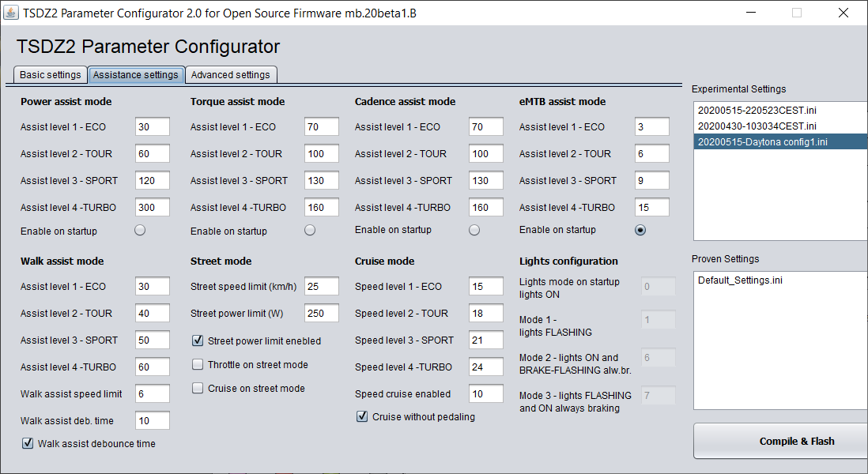Viewport: 868px width, 474px height.
Task: Edit eMTB assist level 4 TURBO field
Action: click(652, 208)
